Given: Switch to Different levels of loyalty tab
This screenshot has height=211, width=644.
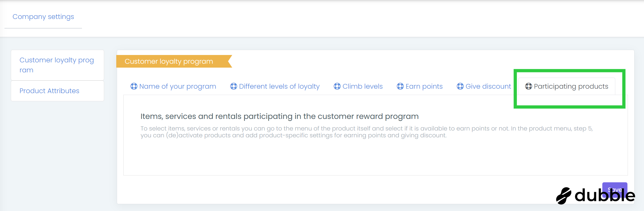Looking at the screenshot, I should [x=279, y=86].
